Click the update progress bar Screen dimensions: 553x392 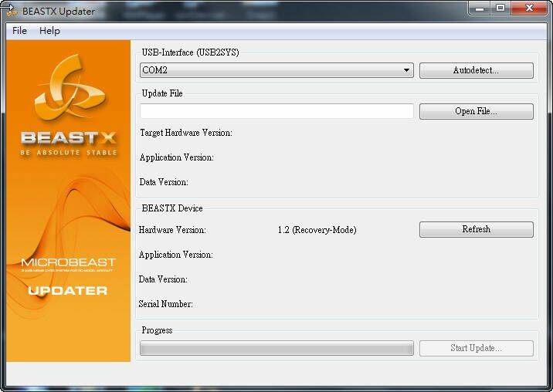(x=276, y=348)
